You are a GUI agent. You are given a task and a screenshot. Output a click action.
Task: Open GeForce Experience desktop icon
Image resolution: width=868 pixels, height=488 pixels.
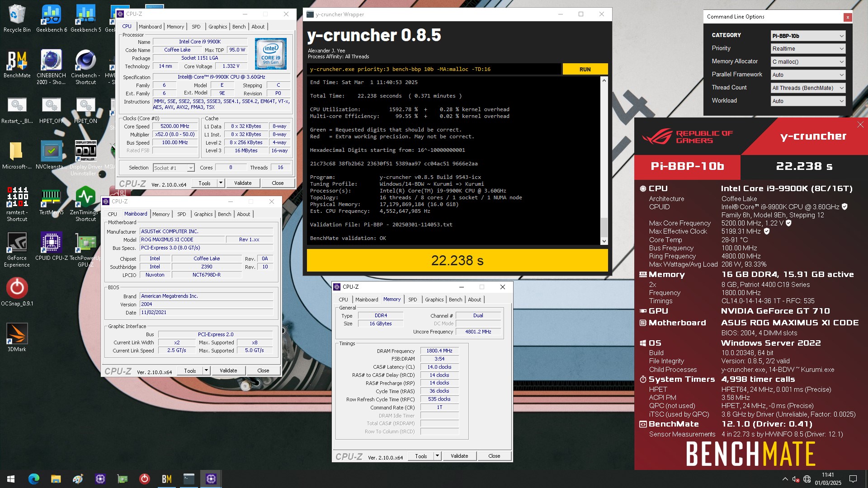tap(17, 250)
